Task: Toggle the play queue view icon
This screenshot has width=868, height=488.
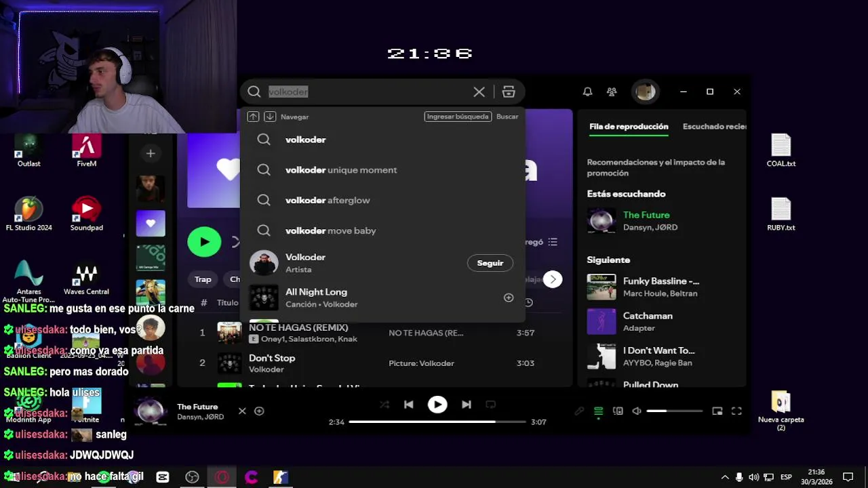Action: tap(598, 411)
